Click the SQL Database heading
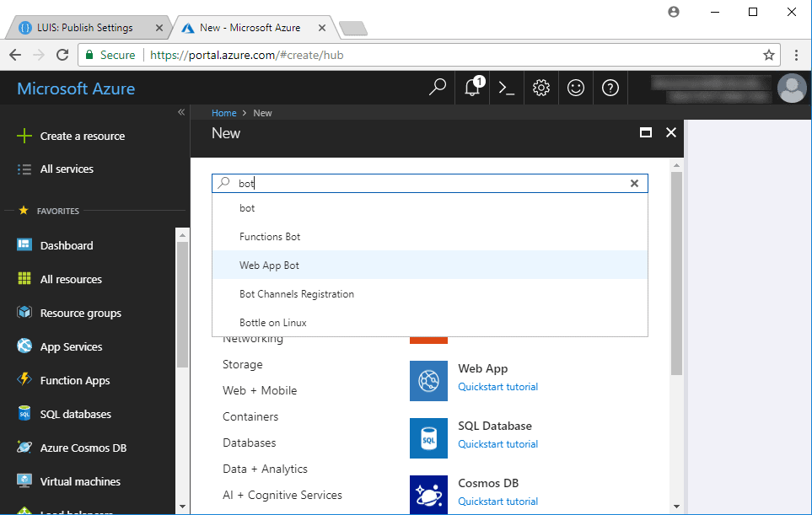The image size is (812, 515). (x=495, y=426)
